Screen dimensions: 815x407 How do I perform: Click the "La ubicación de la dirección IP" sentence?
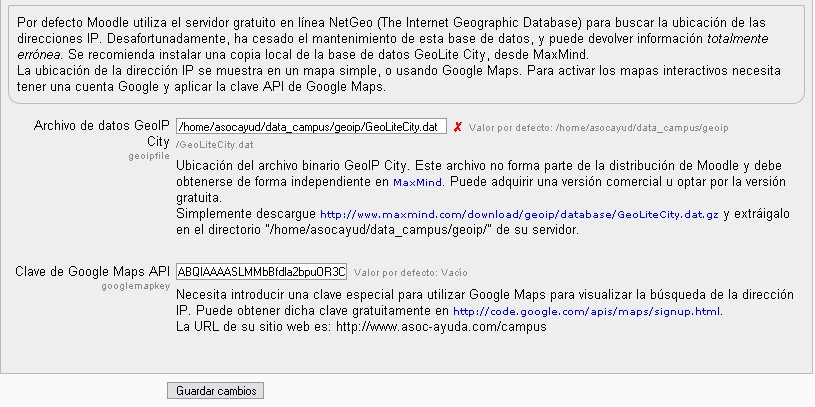point(200,72)
